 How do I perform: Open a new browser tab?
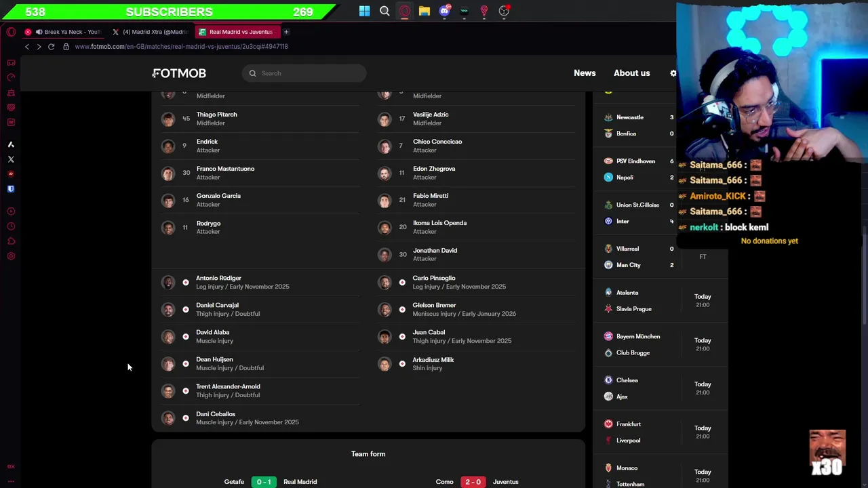pyautogui.click(x=286, y=32)
